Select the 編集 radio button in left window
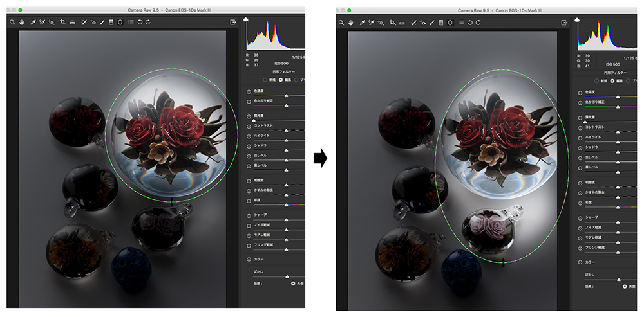This screenshot has height=317, width=644. pos(281,80)
